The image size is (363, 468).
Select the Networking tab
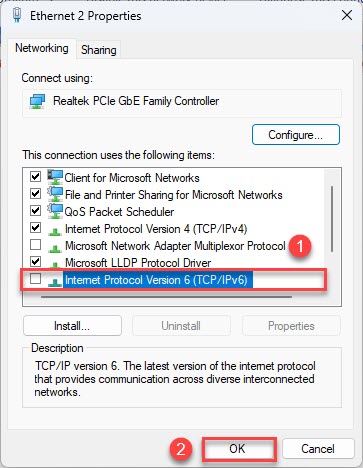tap(42, 48)
